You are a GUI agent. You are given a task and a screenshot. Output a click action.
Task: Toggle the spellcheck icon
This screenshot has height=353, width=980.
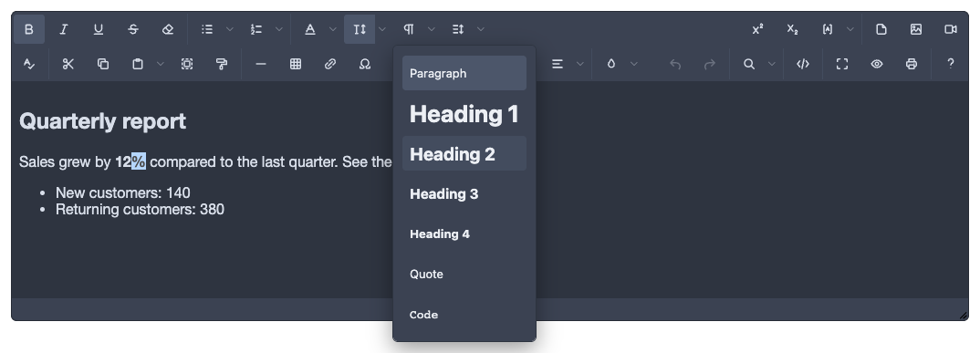click(x=29, y=64)
